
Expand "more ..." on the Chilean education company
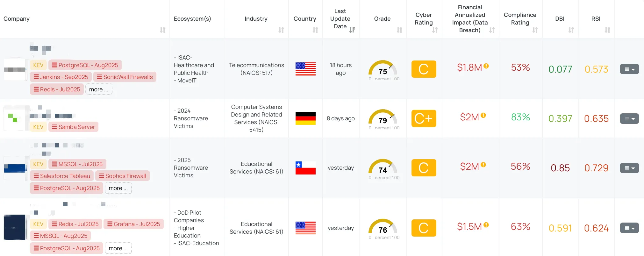coord(118,188)
